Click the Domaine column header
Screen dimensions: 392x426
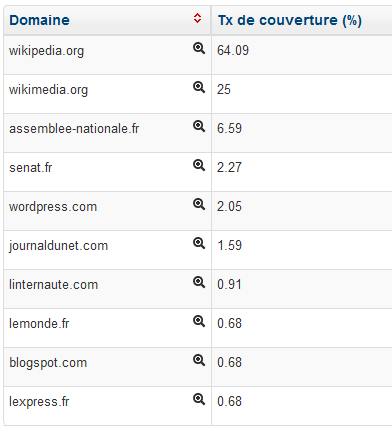107,20
